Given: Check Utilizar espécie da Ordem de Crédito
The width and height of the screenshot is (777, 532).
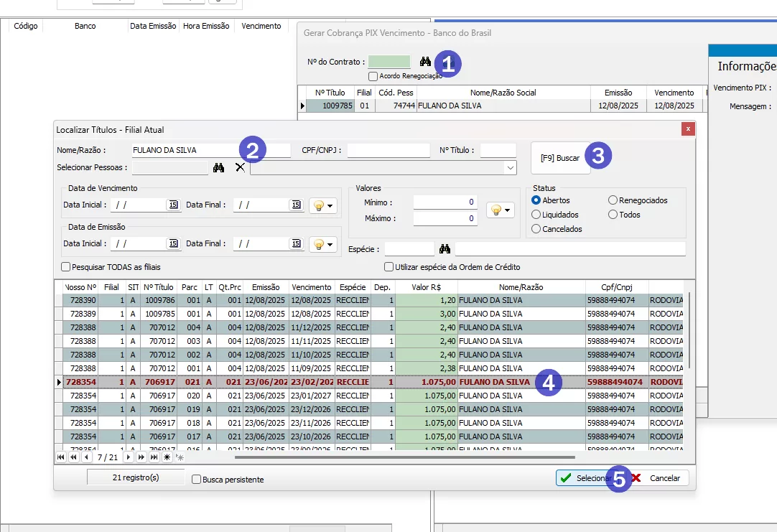Looking at the screenshot, I should [389, 267].
